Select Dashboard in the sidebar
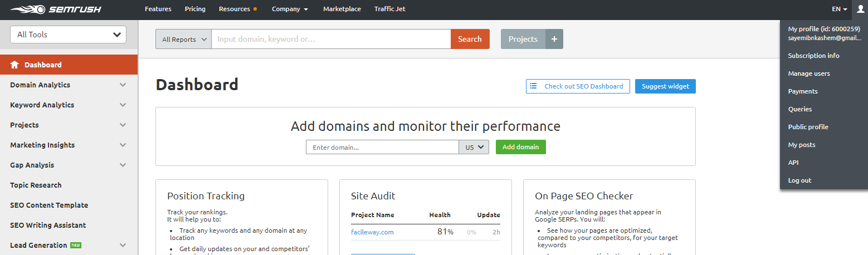 [x=69, y=65]
